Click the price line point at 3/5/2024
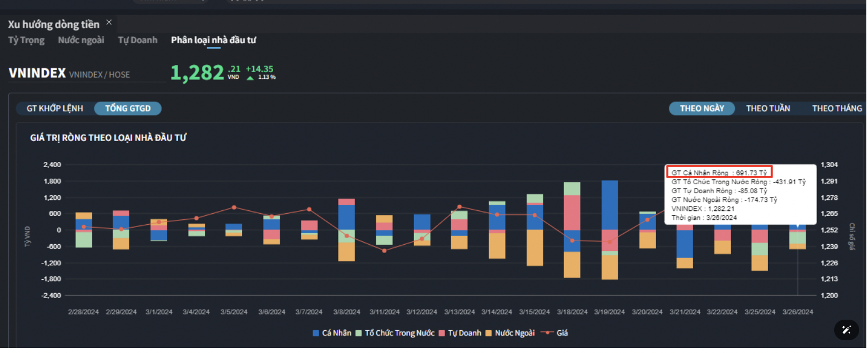 pos(234,208)
